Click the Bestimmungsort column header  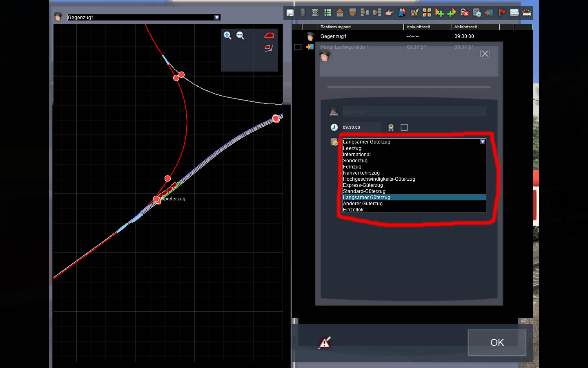[x=336, y=27]
